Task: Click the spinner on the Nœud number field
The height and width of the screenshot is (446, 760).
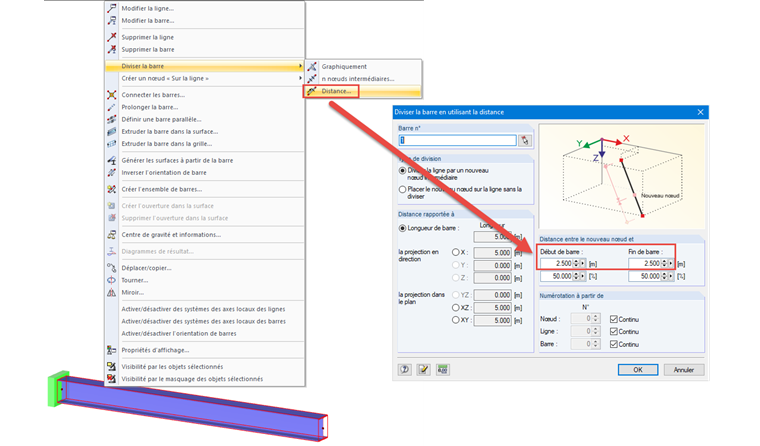Action: (x=596, y=319)
